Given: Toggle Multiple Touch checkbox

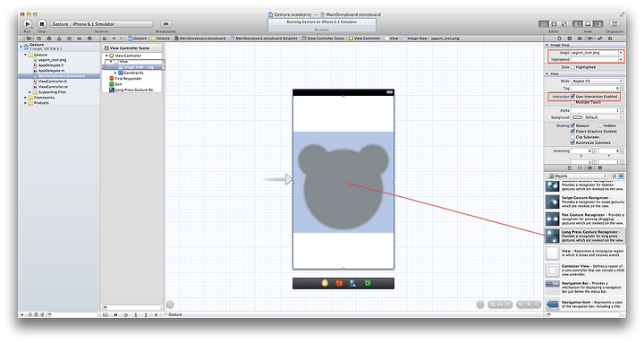Looking at the screenshot, I should [x=572, y=102].
